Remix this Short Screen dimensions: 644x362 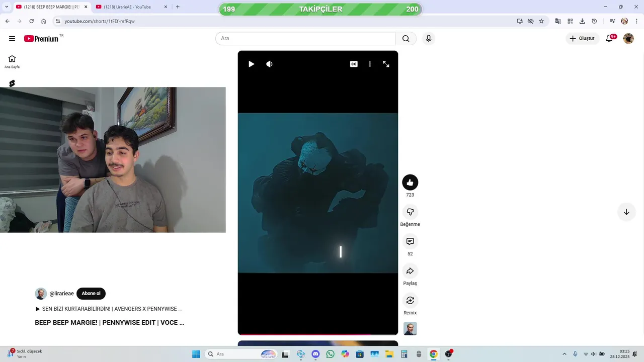pyautogui.click(x=410, y=300)
